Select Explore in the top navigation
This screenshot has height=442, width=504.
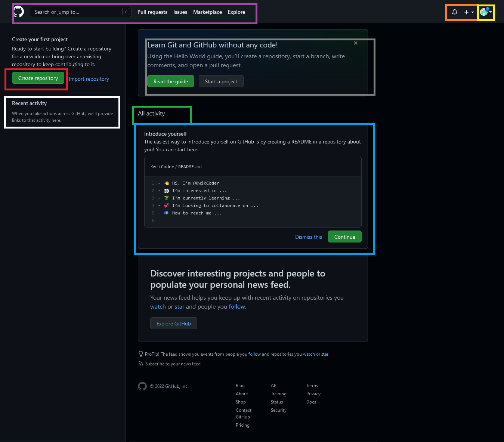(236, 12)
